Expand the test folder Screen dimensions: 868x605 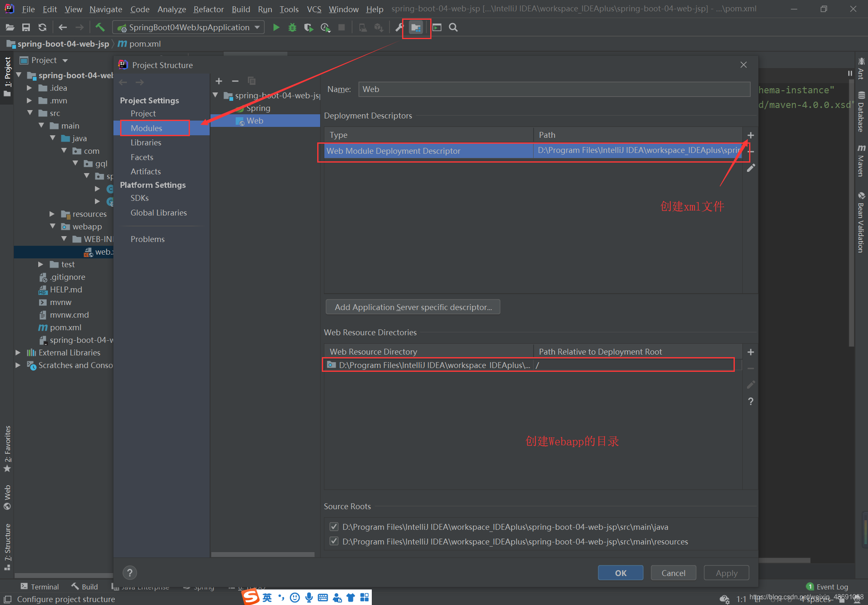[41, 265]
